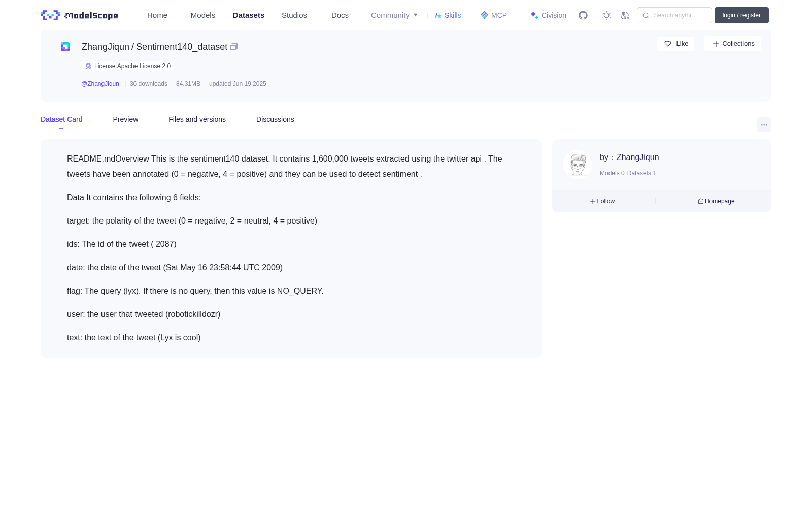The width and height of the screenshot is (812, 508).
Task: Open the three-dot more options menu
Action: 764,124
